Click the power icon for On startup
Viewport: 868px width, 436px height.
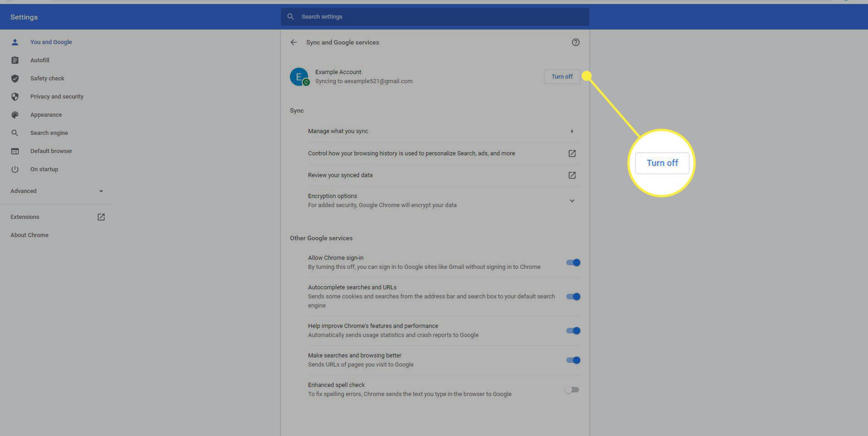coord(15,169)
